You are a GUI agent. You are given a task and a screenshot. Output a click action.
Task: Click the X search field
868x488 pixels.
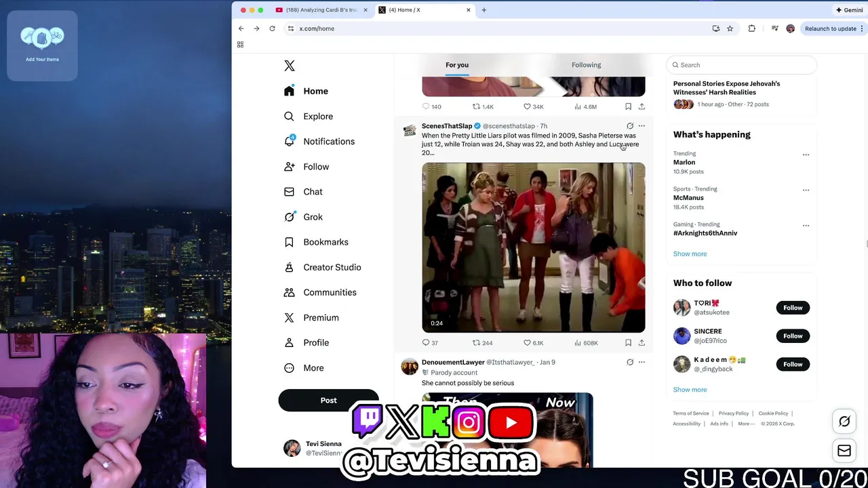pos(742,65)
